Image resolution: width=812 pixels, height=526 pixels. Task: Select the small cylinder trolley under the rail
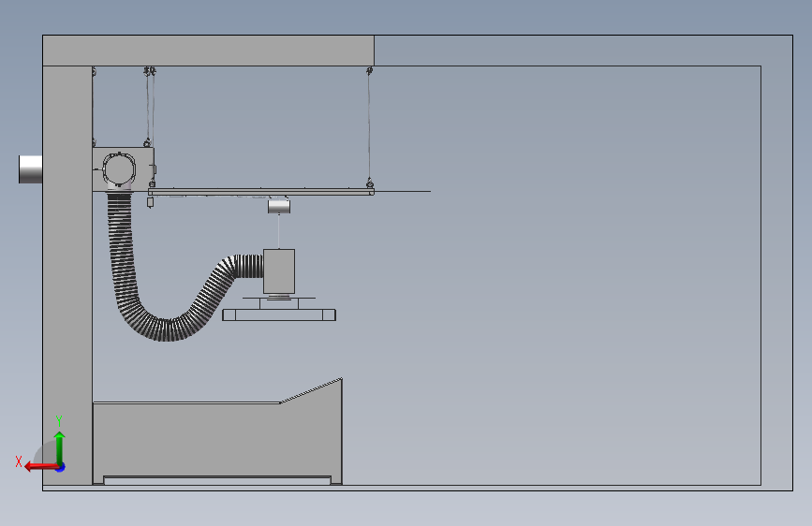[x=279, y=207]
